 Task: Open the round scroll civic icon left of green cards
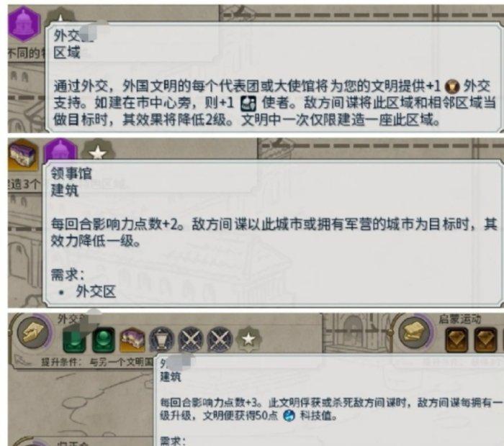point(34,332)
